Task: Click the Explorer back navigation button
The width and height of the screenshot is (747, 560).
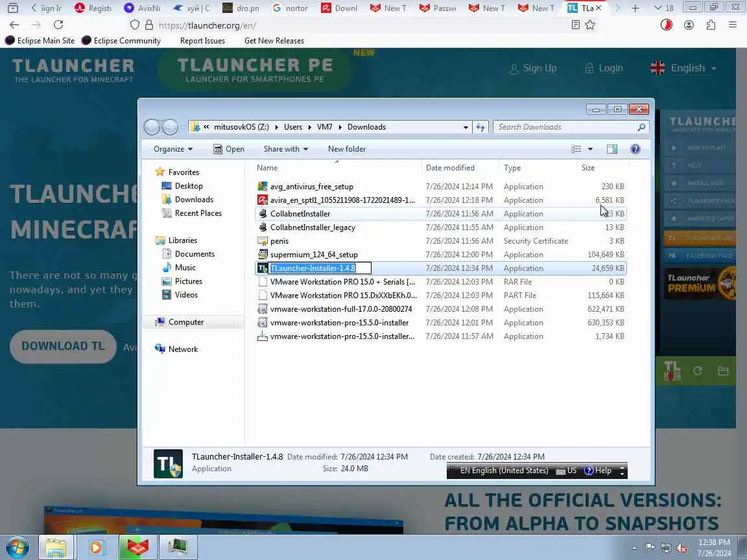Action: tap(152, 127)
